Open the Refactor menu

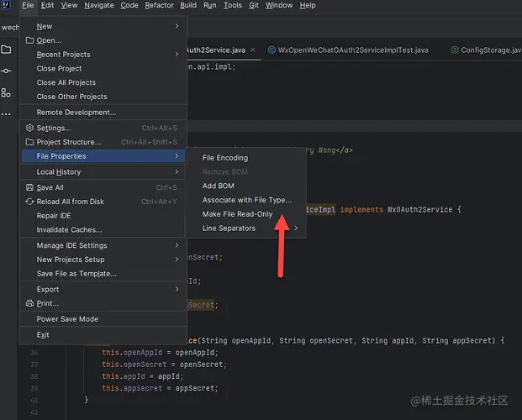pyautogui.click(x=159, y=5)
